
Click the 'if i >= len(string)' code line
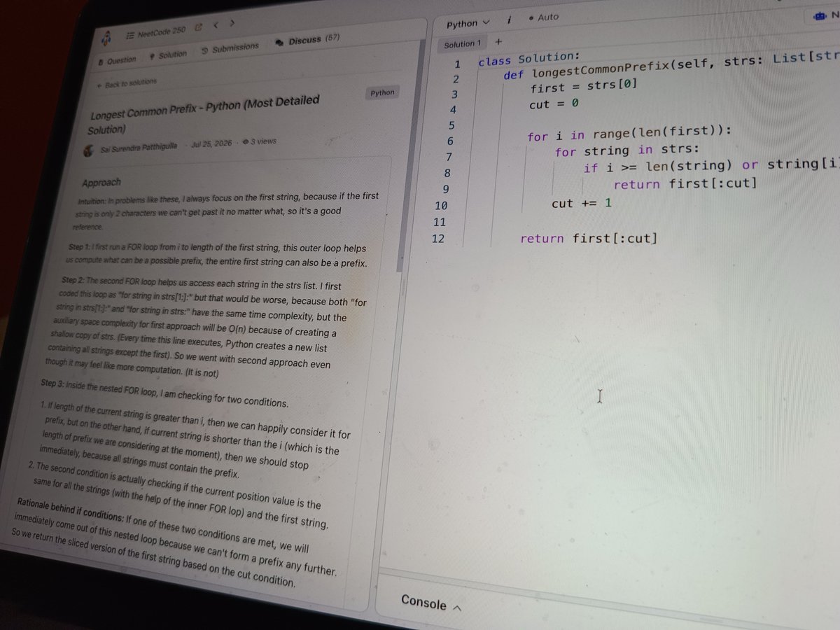[x=711, y=167]
